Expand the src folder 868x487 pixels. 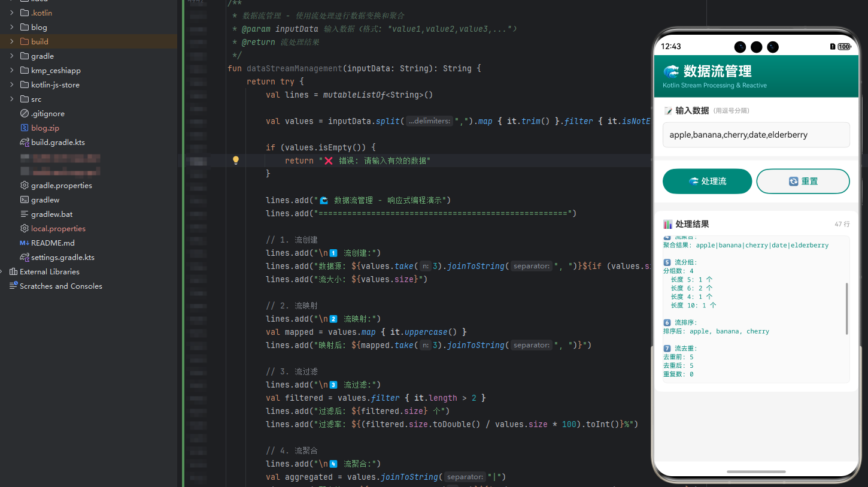[12, 99]
